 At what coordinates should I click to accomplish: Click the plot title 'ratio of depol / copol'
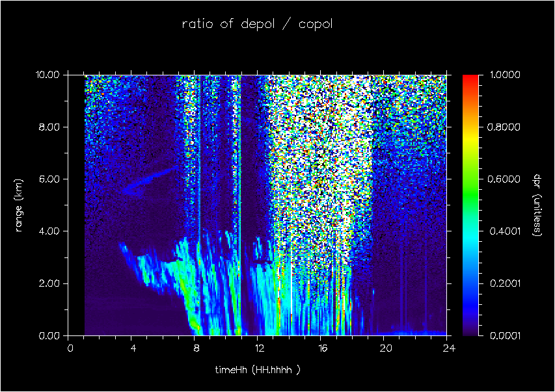(257, 24)
